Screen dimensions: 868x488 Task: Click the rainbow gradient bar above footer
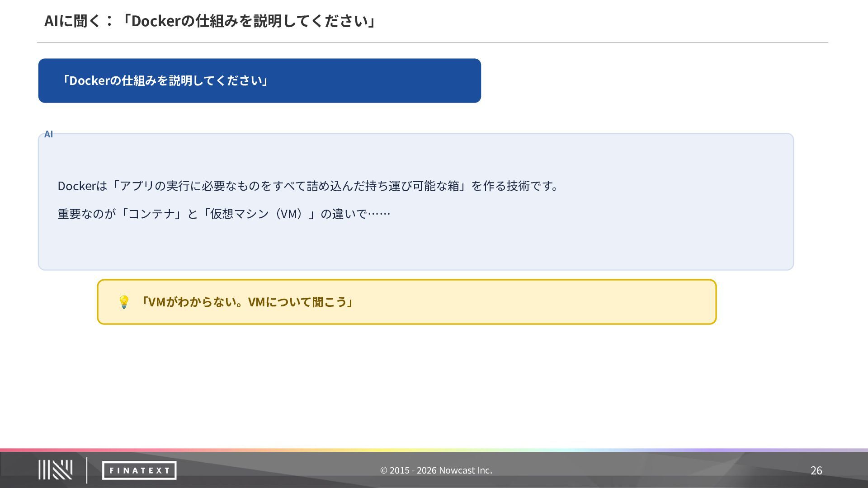(x=434, y=450)
